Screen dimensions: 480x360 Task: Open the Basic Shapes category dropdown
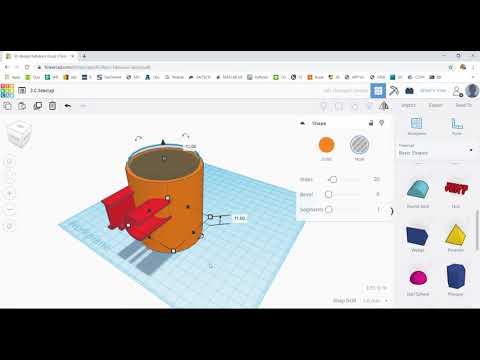coord(436,150)
